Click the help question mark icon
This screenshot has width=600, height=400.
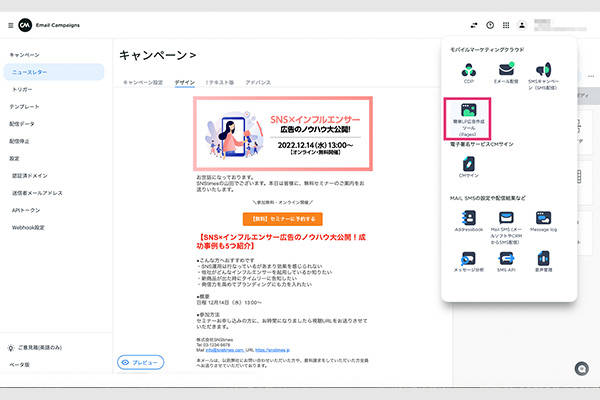click(490, 25)
